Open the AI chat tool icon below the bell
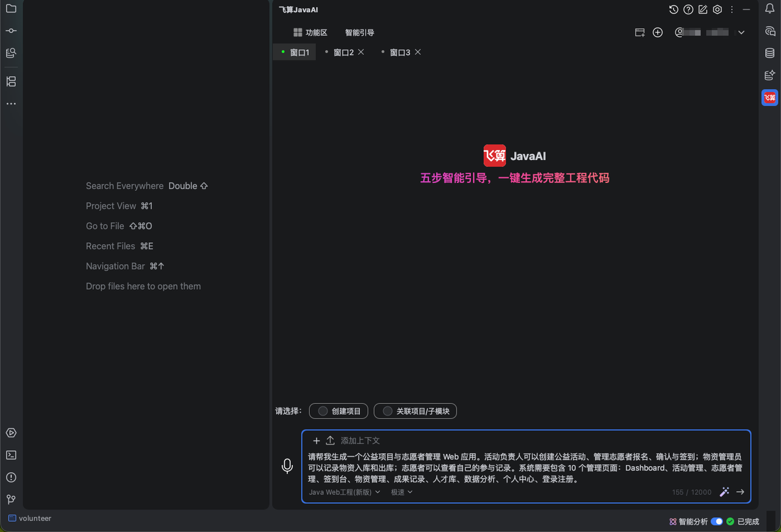 click(770, 31)
